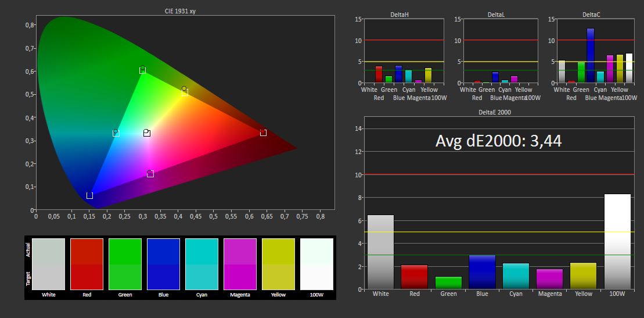Select the Red bar in DeltaE 2000 chart

point(415,277)
